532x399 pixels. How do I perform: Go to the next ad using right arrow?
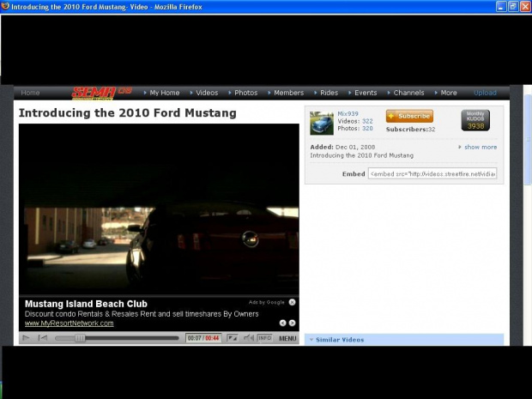[x=293, y=323]
